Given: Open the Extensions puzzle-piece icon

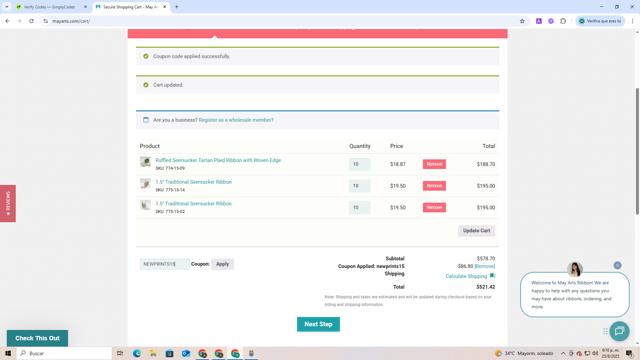Looking at the screenshot, I should coord(563,21).
